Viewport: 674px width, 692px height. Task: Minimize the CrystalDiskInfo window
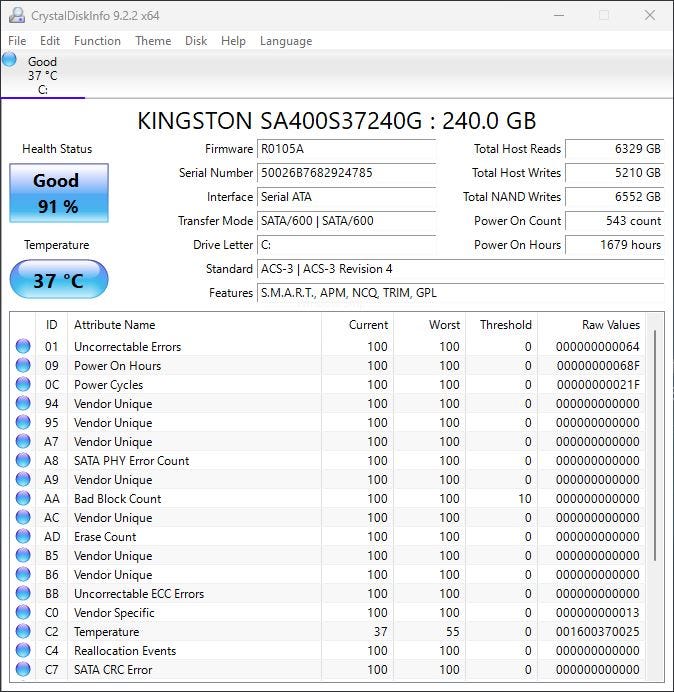(x=559, y=15)
